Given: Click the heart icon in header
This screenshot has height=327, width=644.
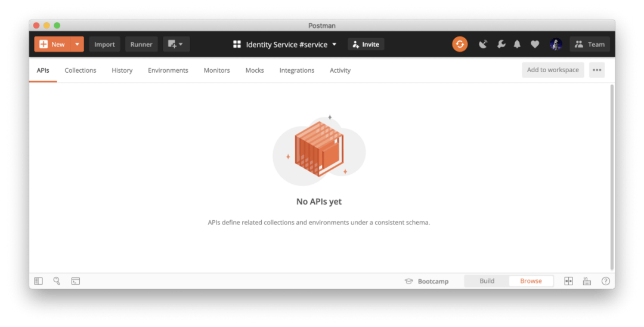Looking at the screenshot, I should (x=535, y=44).
